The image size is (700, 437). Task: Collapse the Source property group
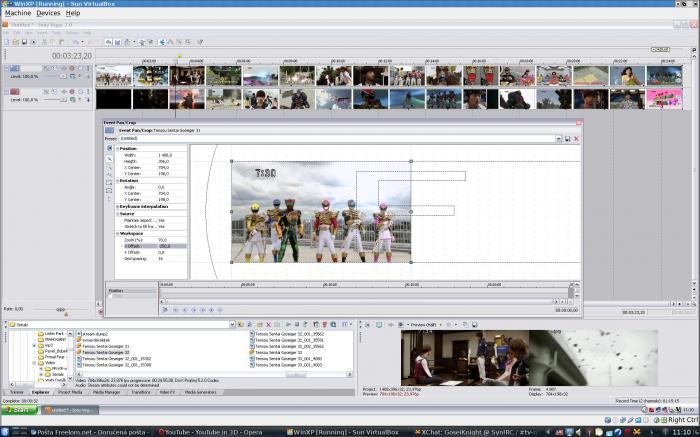pyautogui.click(x=117, y=214)
